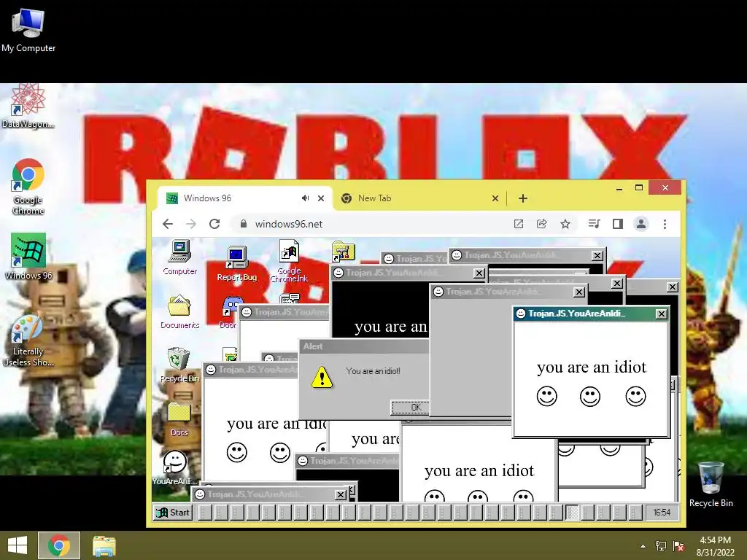Go back in Chrome
747x560 pixels.
click(167, 224)
